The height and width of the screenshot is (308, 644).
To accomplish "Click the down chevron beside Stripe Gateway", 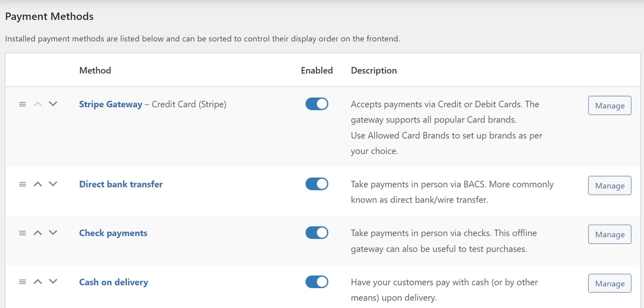I will (x=53, y=104).
